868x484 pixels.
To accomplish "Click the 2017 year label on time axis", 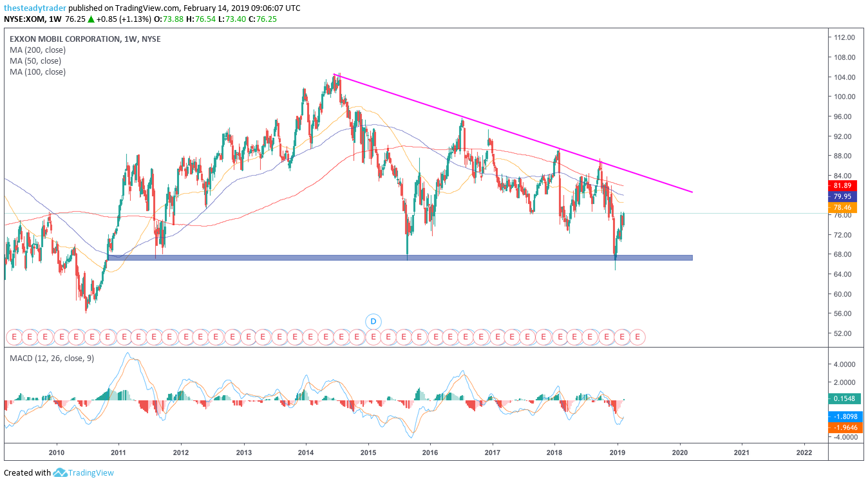I will [493, 452].
